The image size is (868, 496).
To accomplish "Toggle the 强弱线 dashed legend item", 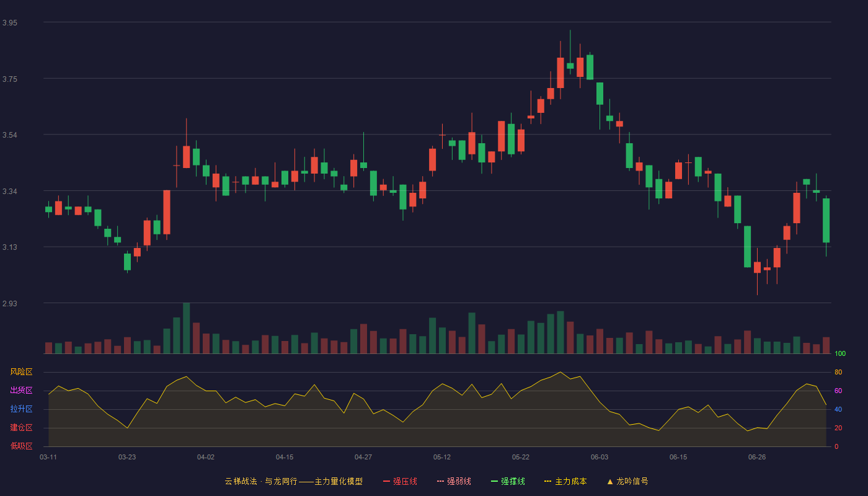I will click(454, 481).
